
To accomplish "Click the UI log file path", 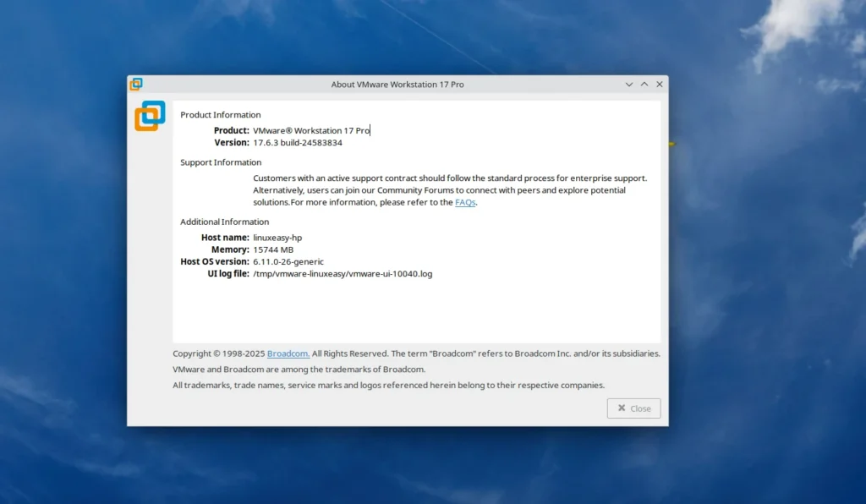I will tap(343, 274).
